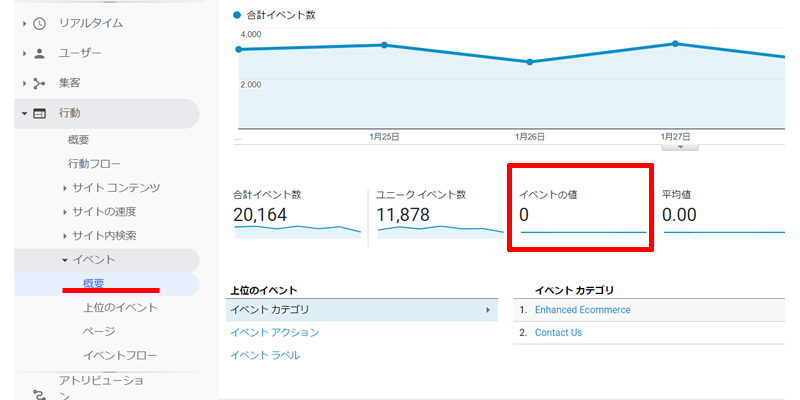Collapse the イベント submenu arrow

65,260
